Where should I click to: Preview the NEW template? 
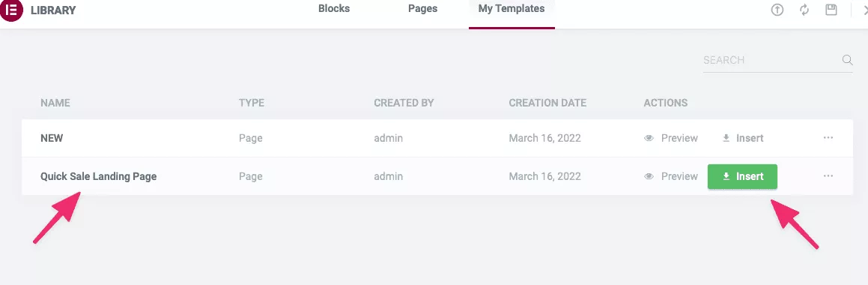pyautogui.click(x=672, y=138)
